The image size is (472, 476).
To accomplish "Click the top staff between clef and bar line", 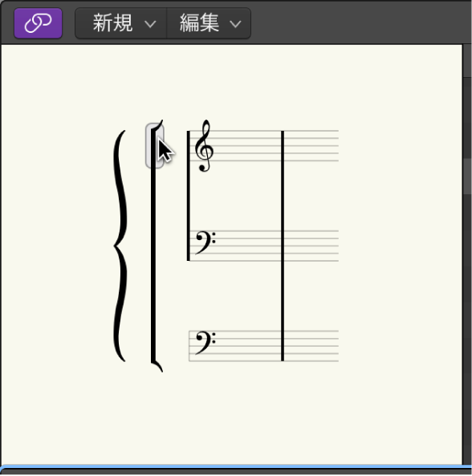I will (247, 146).
